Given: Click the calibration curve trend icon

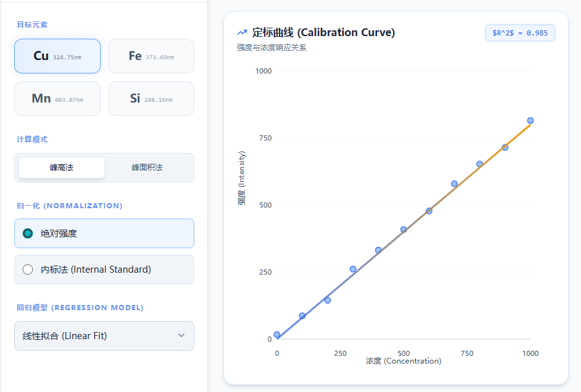Looking at the screenshot, I should tap(242, 32).
